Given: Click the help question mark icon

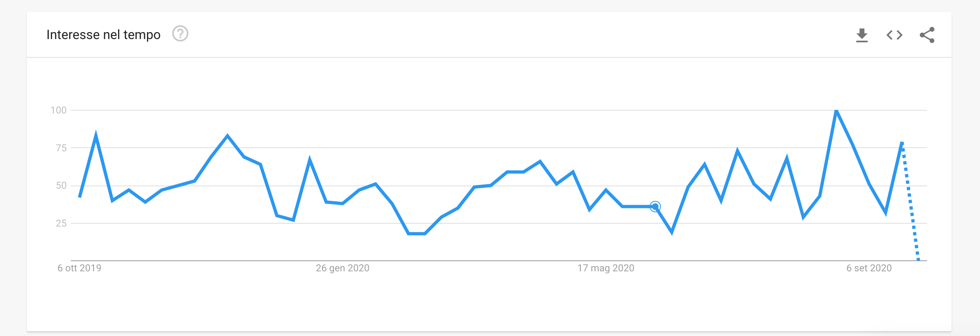Looking at the screenshot, I should point(180,34).
